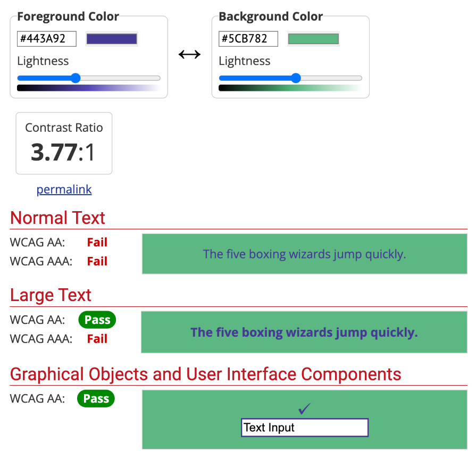Click the WCAG AAA Fail indicator under Large Text
The height and width of the screenshot is (459, 476).
[97, 339]
